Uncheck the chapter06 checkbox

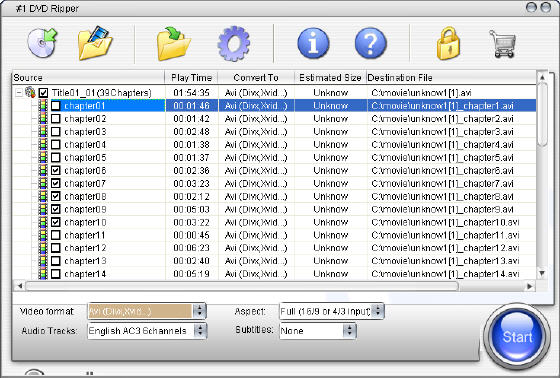[56, 170]
